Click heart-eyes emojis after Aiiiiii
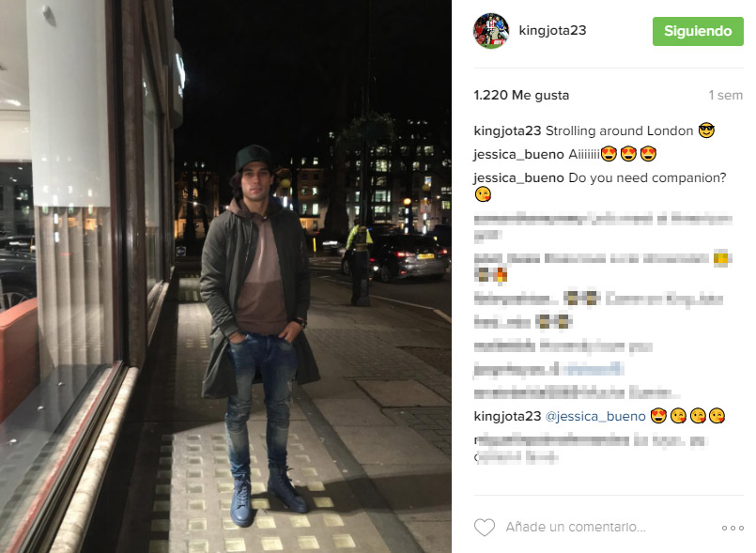Screen dimensions: 756x553 [x=628, y=154]
